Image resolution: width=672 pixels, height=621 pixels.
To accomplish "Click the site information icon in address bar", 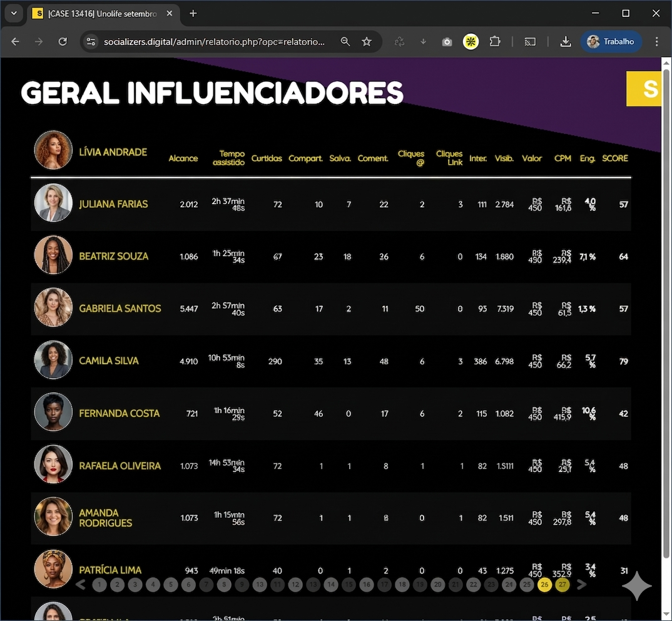I will click(x=91, y=42).
